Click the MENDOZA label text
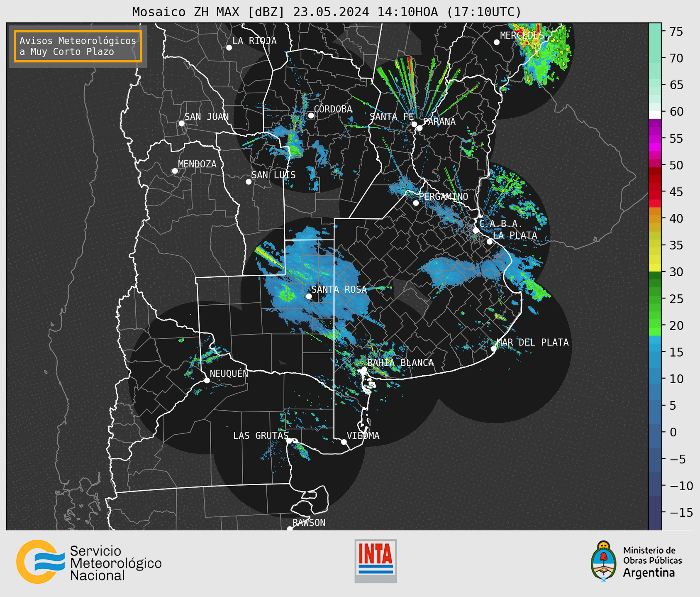Viewport: 700px width, 597px height. 198,164
